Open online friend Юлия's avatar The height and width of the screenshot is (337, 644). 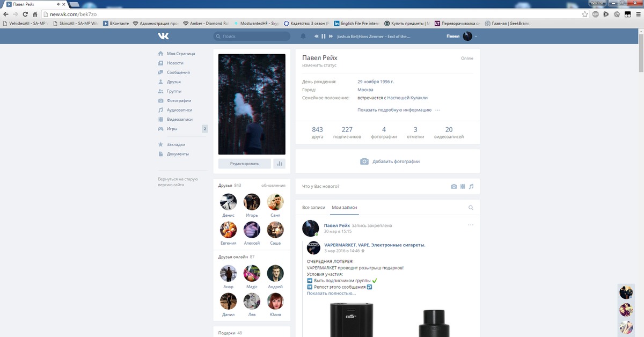coord(275,301)
